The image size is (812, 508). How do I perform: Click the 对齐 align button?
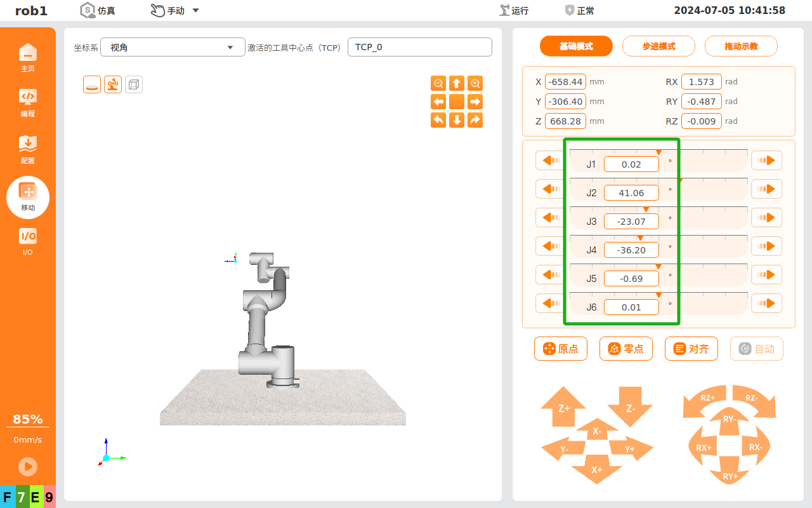691,349
